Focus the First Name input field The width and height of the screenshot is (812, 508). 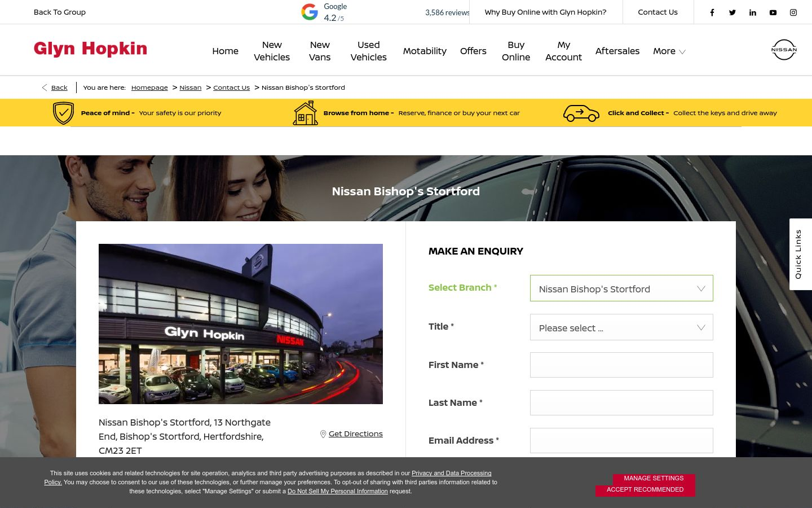point(621,365)
